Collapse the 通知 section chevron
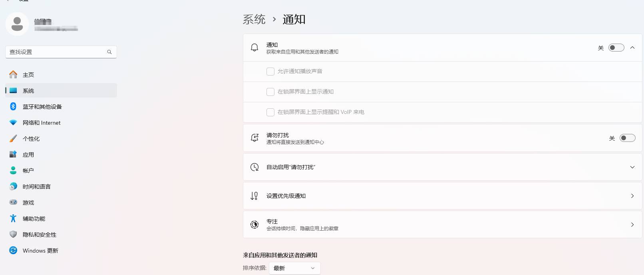The height and width of the screenshot is (275, 644). [x=632, y=48]
